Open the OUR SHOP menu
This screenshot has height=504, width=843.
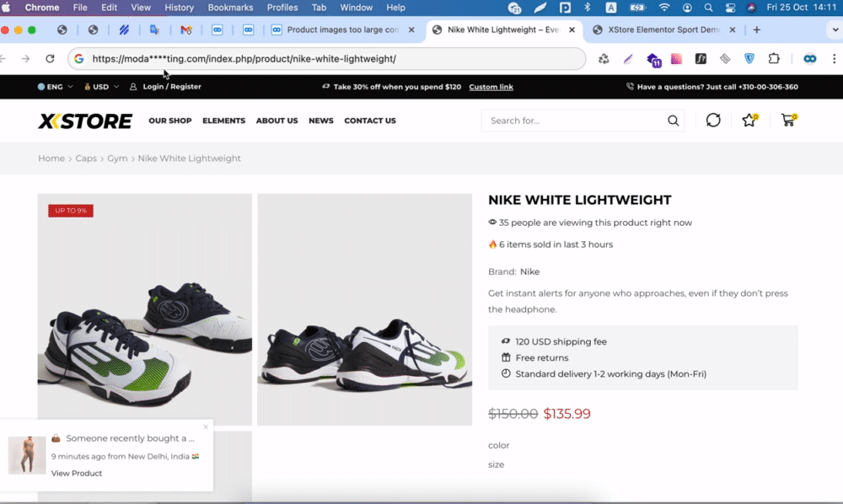pyautogui.click(x=170, y=121)
